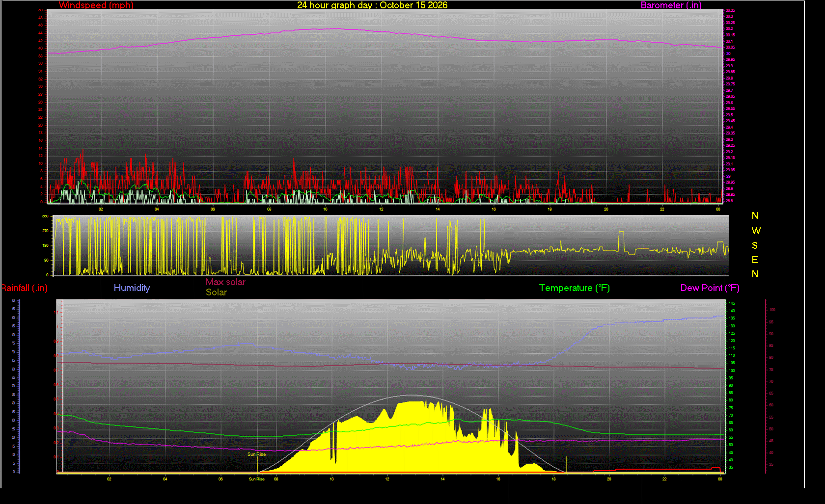The width and height of the screenshot is (825, 504).
Task: Click the Dew Point (°F) legend label
Action: pos(710,288)
